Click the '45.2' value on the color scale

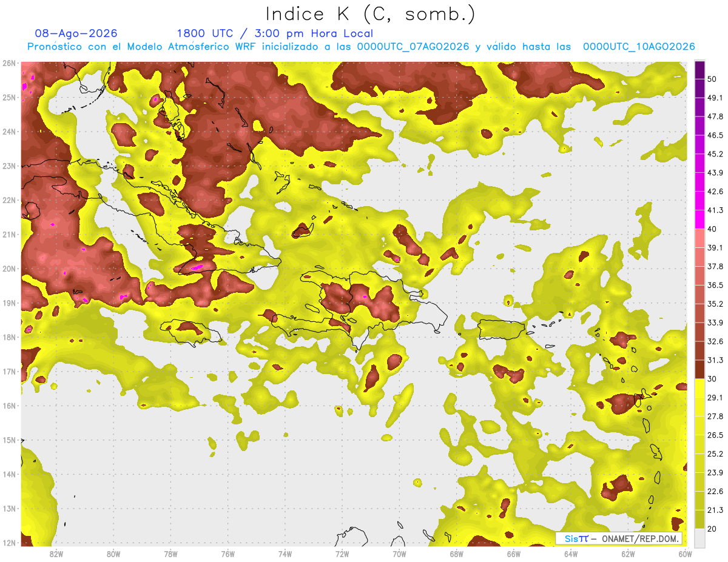(715, 154)
